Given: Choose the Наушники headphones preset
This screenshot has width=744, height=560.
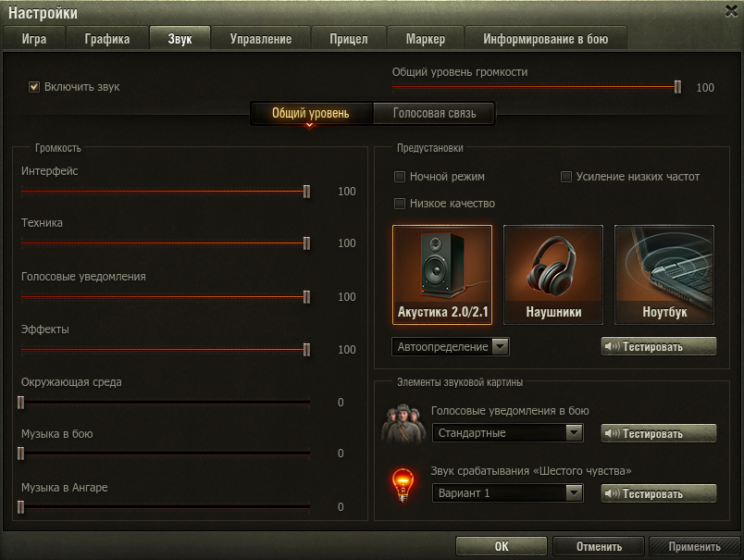Looking at the screenshot, I should [552, 275].
